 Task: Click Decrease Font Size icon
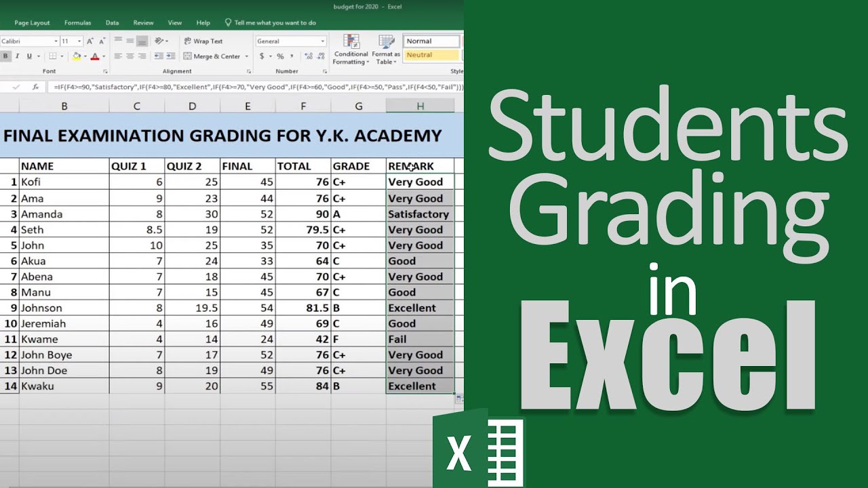coord(101,41)
